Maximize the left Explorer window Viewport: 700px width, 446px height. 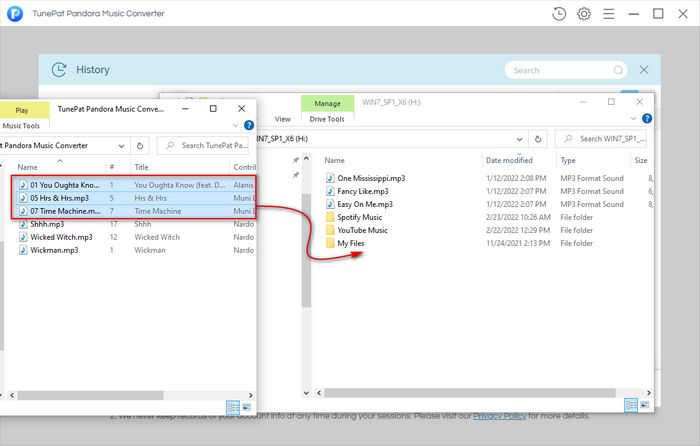tap(213, 108)
